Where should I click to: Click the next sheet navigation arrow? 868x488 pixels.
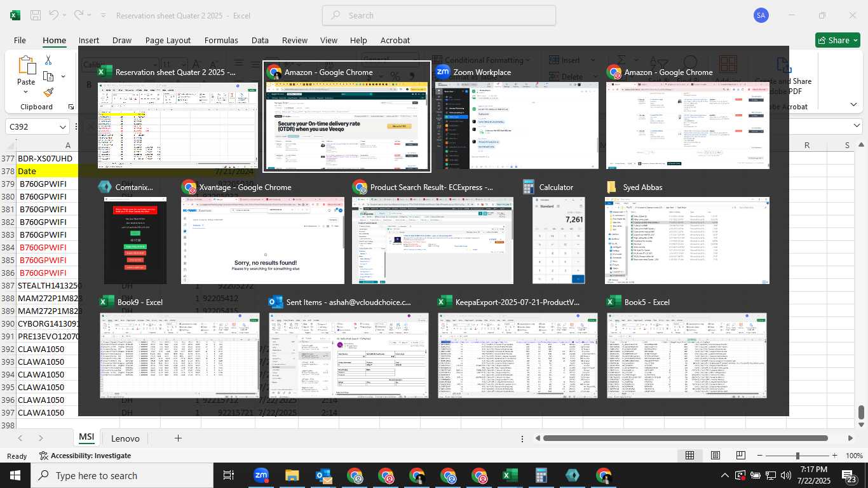[41, 438]
